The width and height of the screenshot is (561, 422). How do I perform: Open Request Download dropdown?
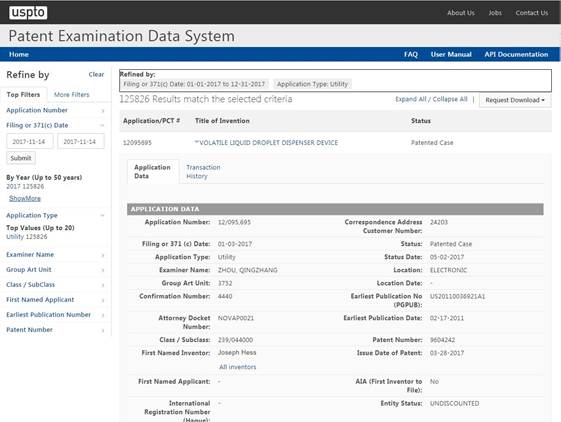(x=515, y=100)
